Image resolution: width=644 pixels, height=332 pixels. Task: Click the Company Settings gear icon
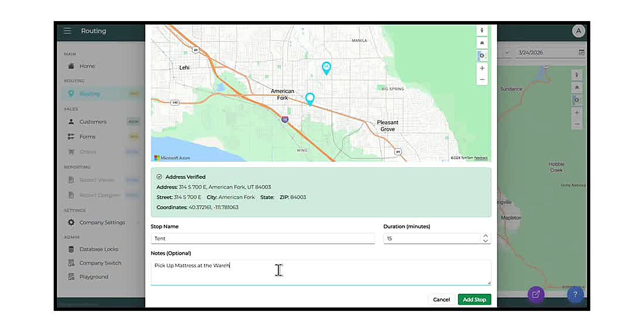(x=71, y=222)
